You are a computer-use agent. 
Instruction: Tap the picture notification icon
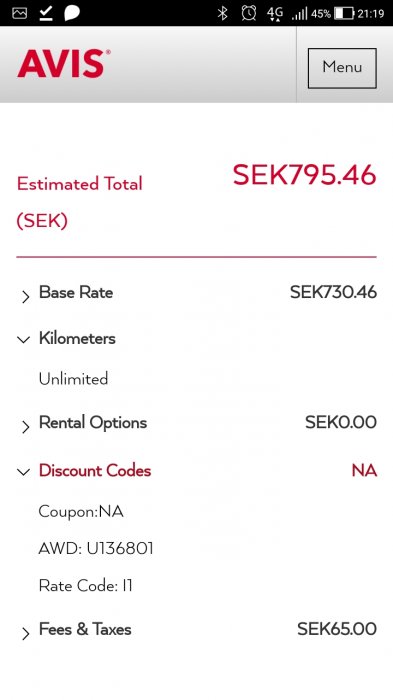[20, 13]
